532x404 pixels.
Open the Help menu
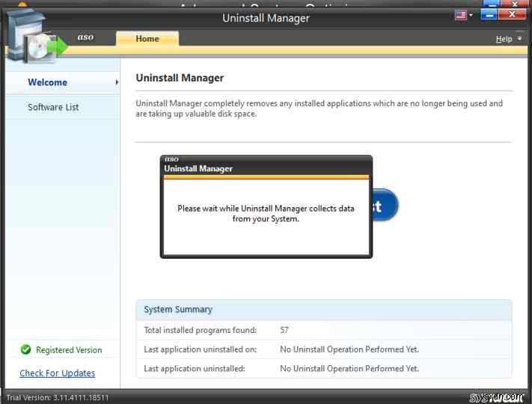[x=504, y=39]
